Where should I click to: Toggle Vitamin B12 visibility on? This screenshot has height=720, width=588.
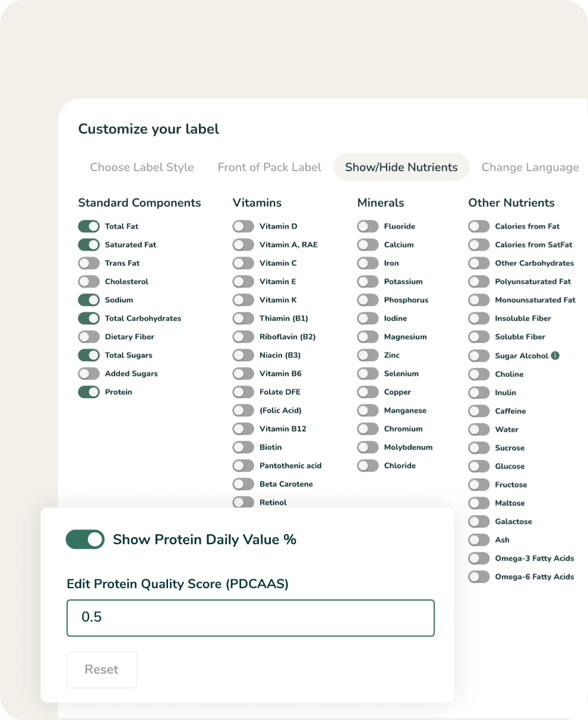243,429
